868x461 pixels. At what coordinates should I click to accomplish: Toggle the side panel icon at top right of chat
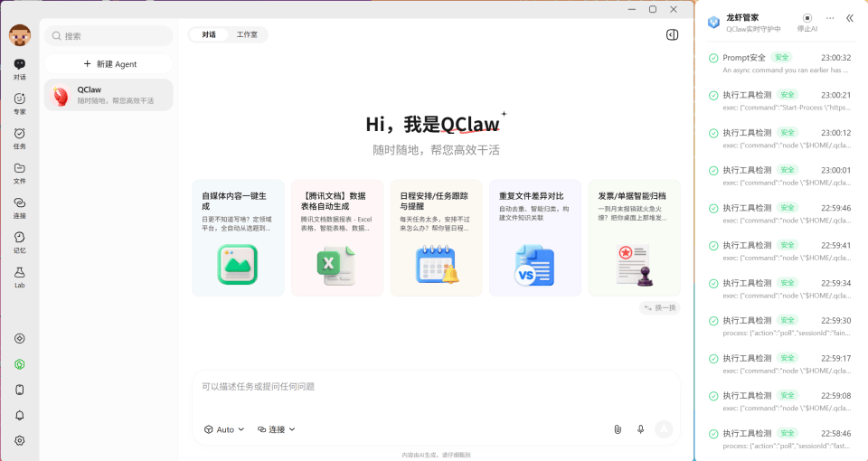tap(672, 35)
